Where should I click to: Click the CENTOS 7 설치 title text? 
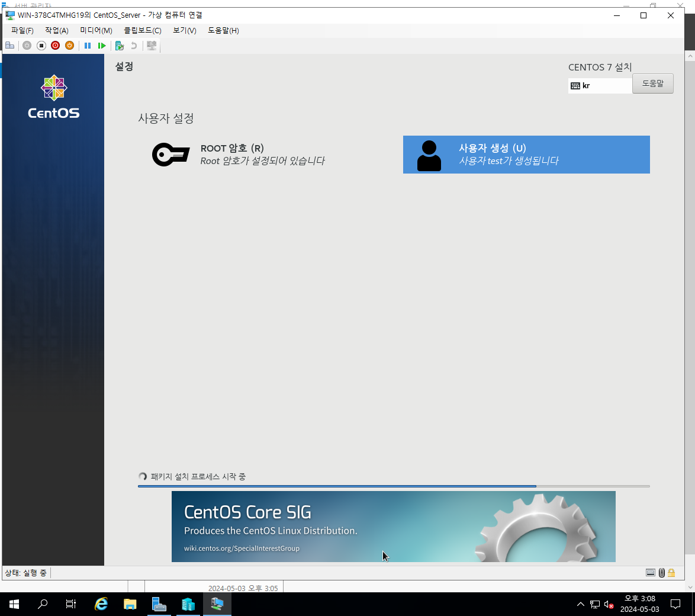pos(600,67)
